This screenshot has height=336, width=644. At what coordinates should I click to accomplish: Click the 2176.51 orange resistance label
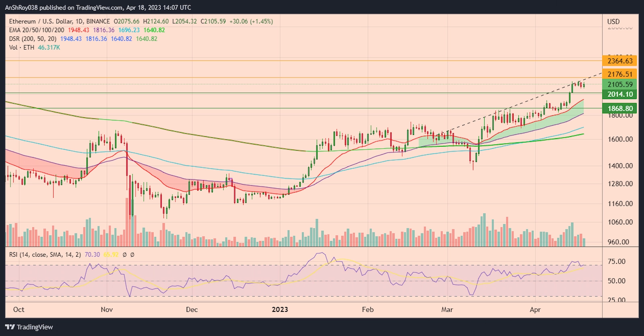coord(620,74)
